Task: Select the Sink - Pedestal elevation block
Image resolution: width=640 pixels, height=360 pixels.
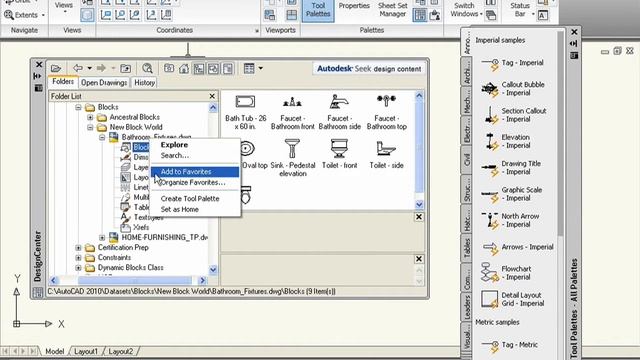Action: [293, 158]
